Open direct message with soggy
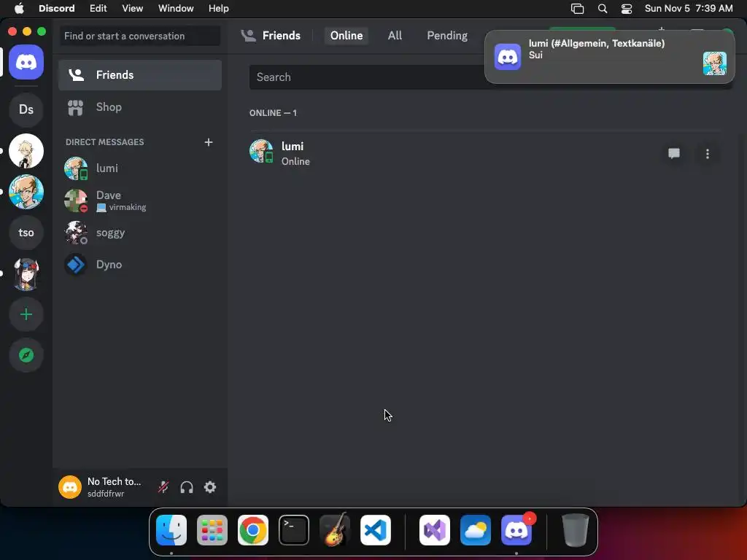Viewport: 747px width, 560px height. [x=140, y=233]
